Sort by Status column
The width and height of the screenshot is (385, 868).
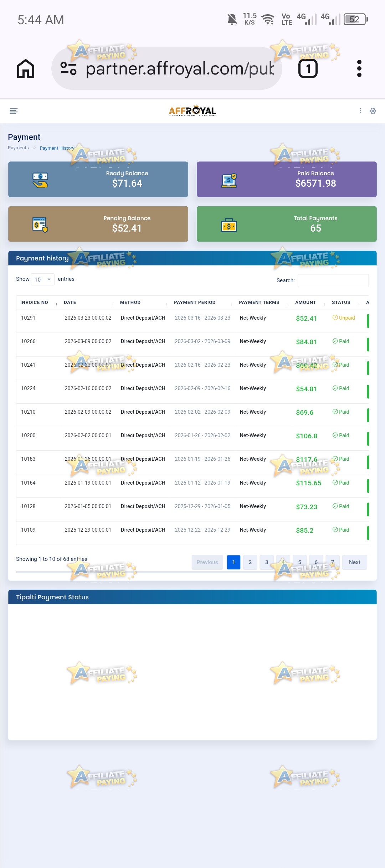(345, 302)
